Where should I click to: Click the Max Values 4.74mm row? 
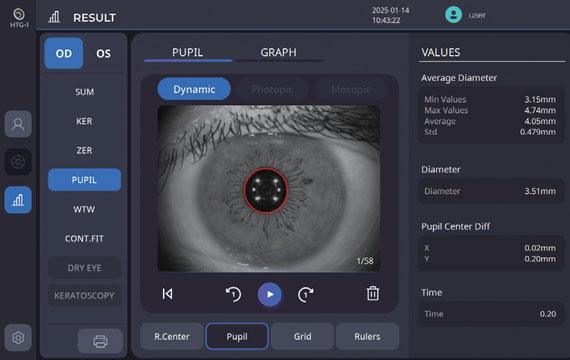pos(490,110)
